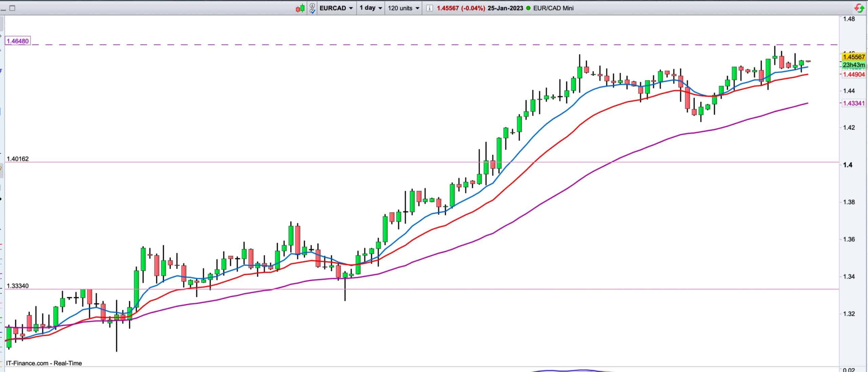Viewport: 868px width, 372px height.
Task: Click the 25-Jan-2023 date label
Action: pyautogui.click(x=505, y=8)
